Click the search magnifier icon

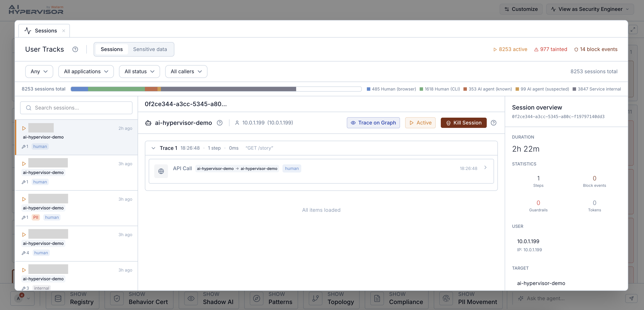point(28,108)
